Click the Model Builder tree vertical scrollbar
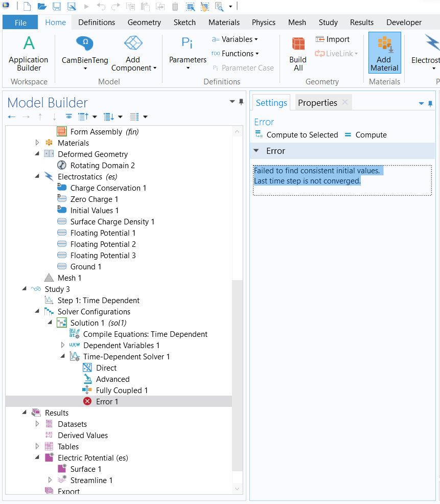 point(237,375)
